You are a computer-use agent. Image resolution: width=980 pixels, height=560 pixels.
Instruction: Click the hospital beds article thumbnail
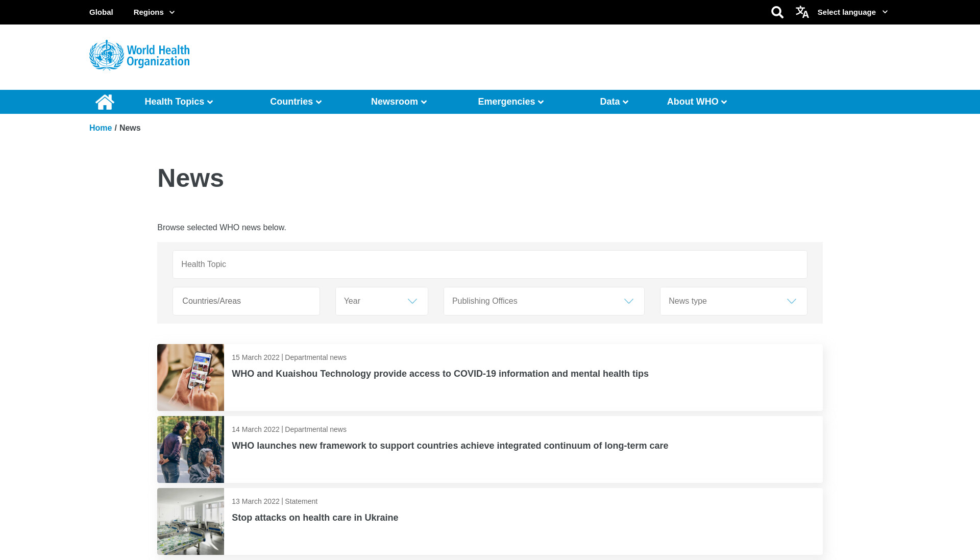tap(190, 521)
